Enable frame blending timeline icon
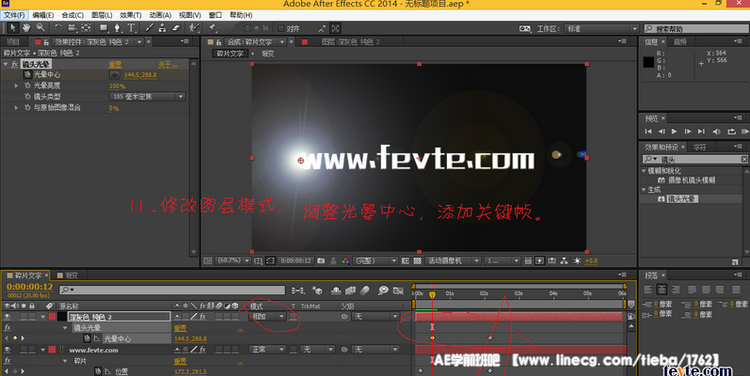 351,290
